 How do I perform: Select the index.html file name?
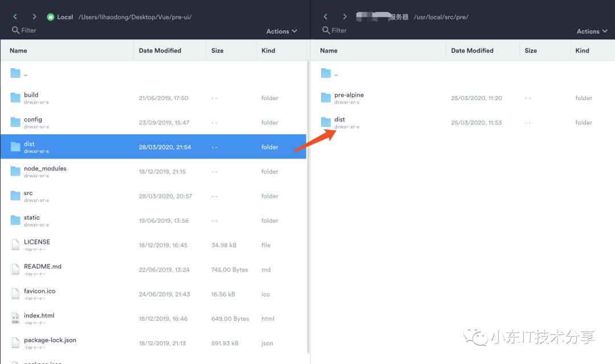(x=39, y=316)
